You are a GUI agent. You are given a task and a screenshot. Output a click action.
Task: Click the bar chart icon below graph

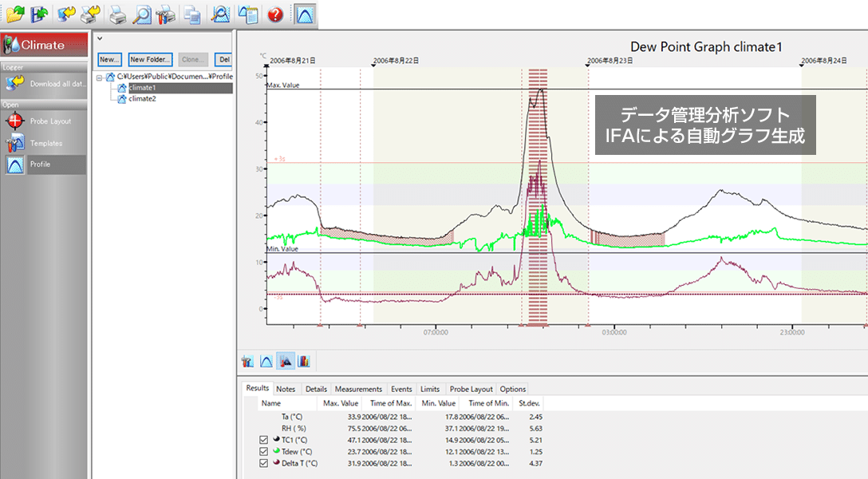[304, 362]
